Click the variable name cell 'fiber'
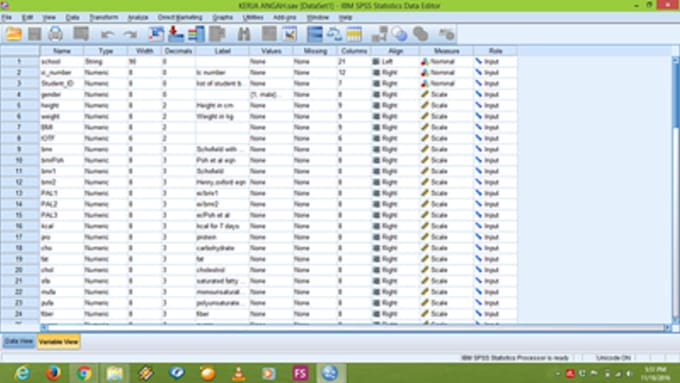Screen dimensions: 680x383 coord(62,314)
